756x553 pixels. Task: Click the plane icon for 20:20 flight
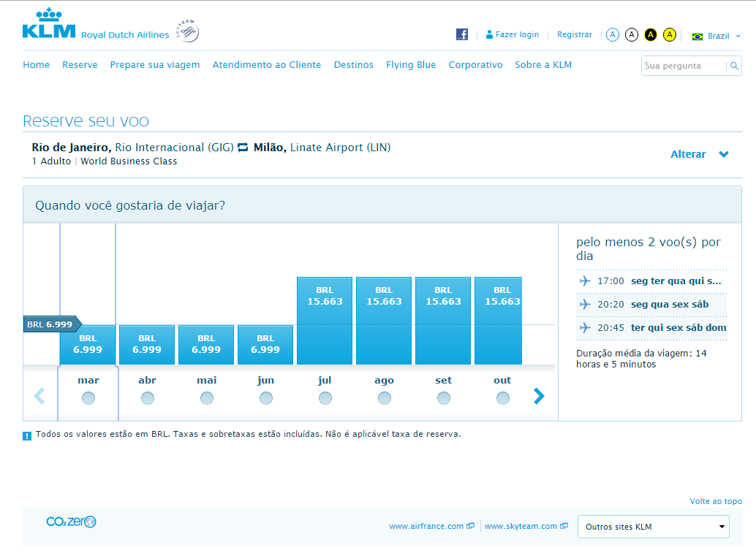585,305
